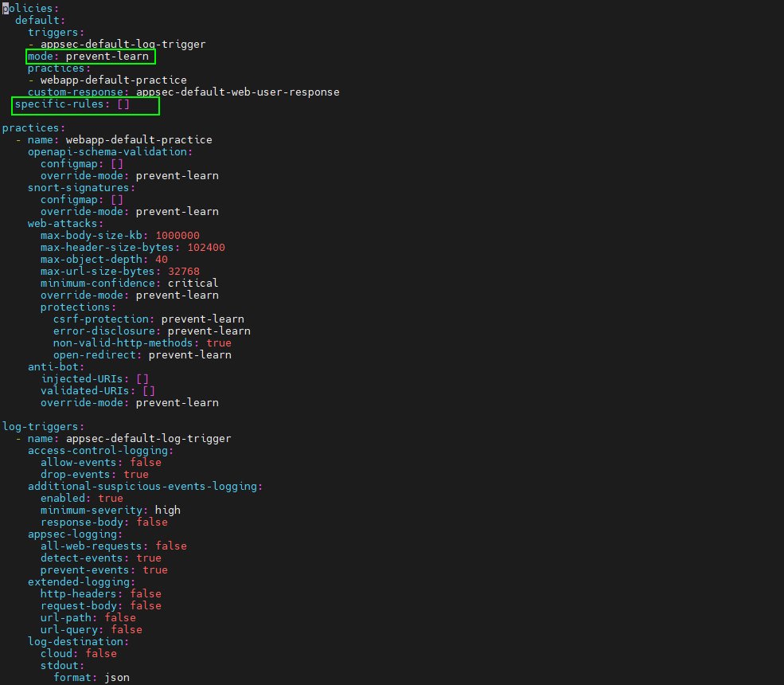Image resolution: width=784 pixels, height=685 pixels.
Task: Select the drop-events value true
Action: coord(135,474)
